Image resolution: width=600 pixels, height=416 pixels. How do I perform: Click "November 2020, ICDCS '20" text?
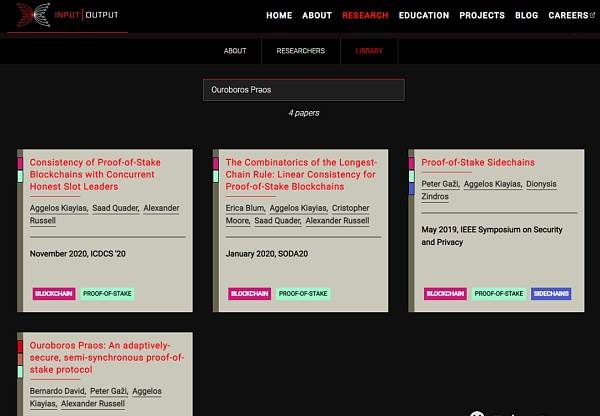(78, 254)
